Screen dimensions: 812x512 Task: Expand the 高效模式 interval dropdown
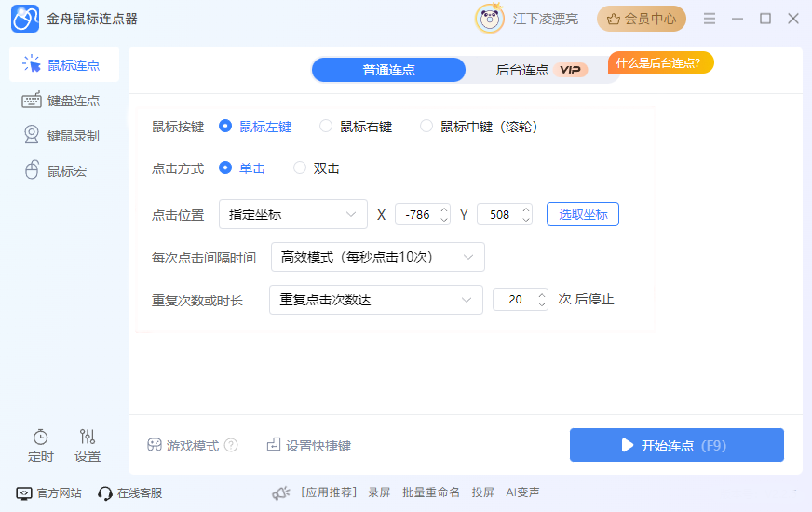378,257
